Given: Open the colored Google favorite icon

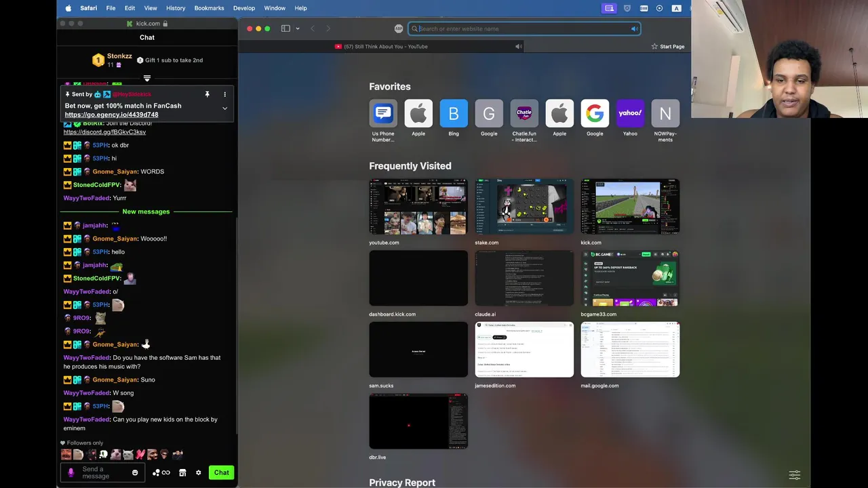Looking at the screenshot, I should [x=595, y=113].
